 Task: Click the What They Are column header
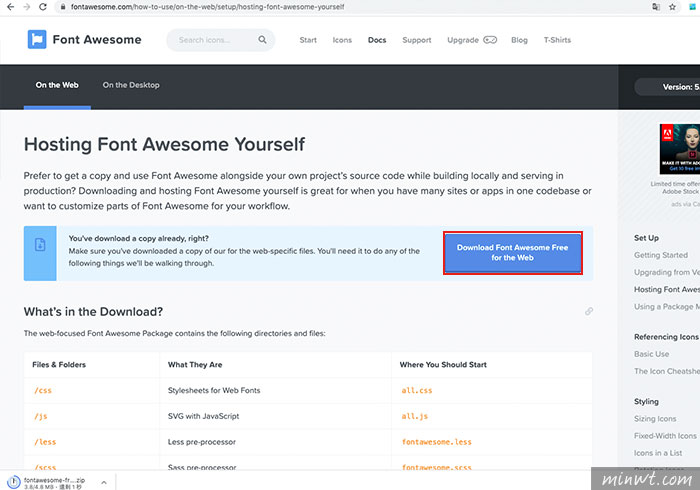[195, 365]
